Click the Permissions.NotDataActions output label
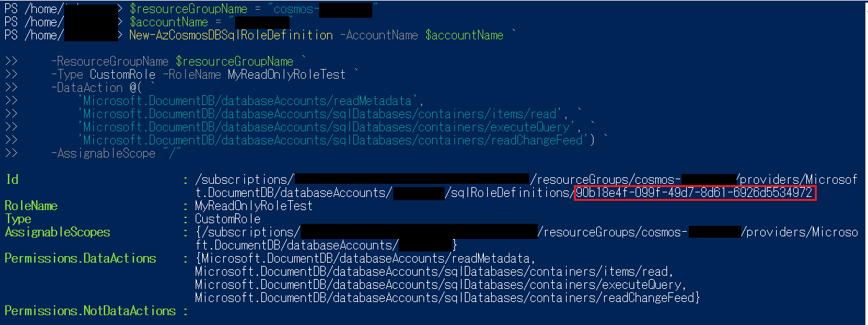The image size is (868, 325). 90,311
